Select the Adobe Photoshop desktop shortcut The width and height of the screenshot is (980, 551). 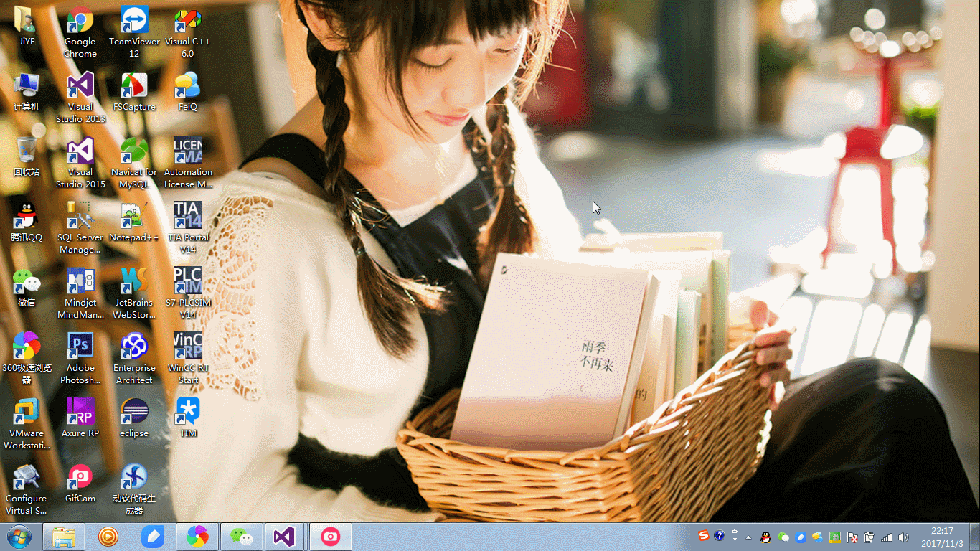click(x=80, y=359)
